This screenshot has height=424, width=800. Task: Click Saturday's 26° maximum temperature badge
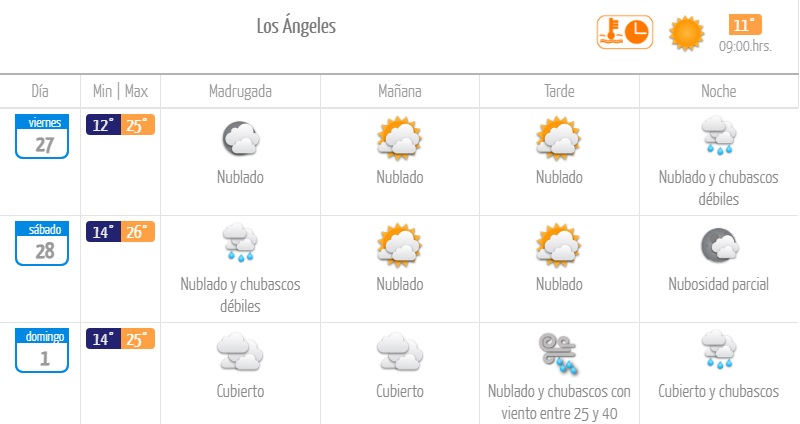tap(138, 232)
